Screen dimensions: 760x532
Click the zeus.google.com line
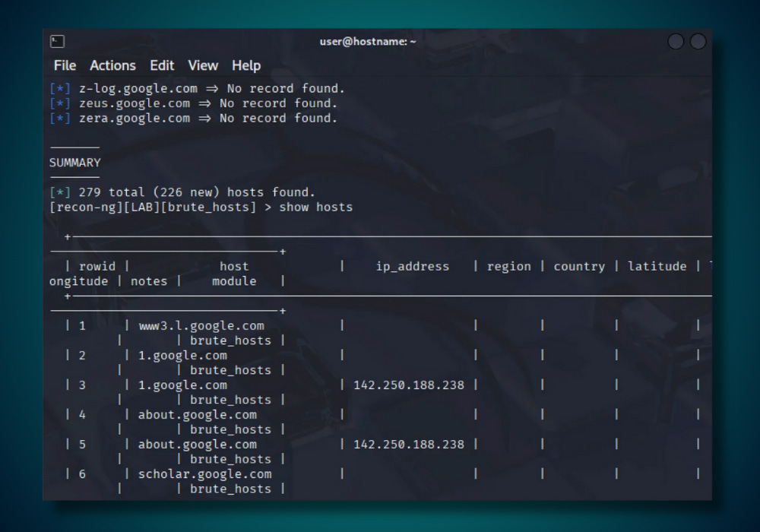(x=193, y=103)
